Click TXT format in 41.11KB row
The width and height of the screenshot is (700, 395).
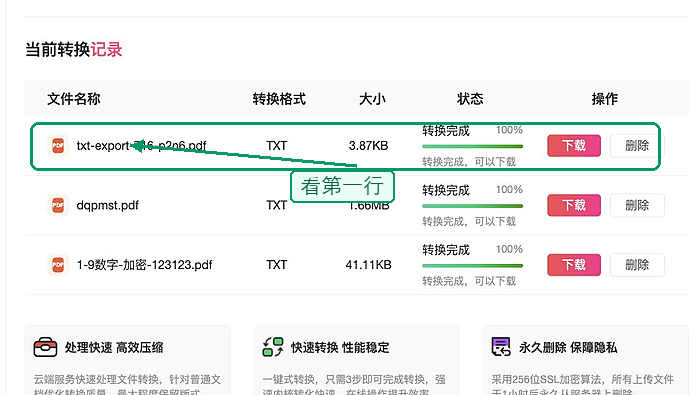click(x=276, y=265)
